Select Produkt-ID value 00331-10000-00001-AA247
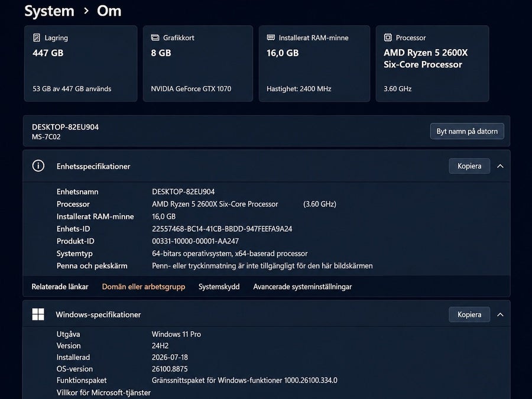The height and width of the screenshot is (399, 532). click(196, 241)
